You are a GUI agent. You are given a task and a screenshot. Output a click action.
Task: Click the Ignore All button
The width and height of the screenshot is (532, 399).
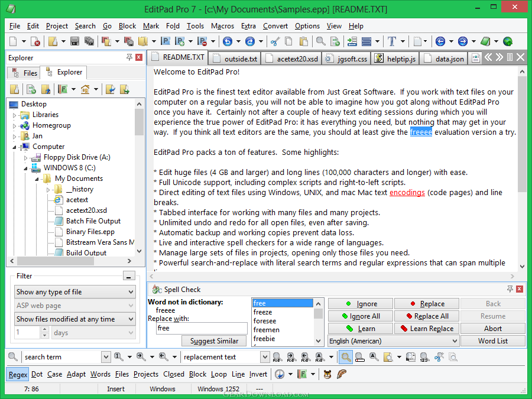coord(361,316)
